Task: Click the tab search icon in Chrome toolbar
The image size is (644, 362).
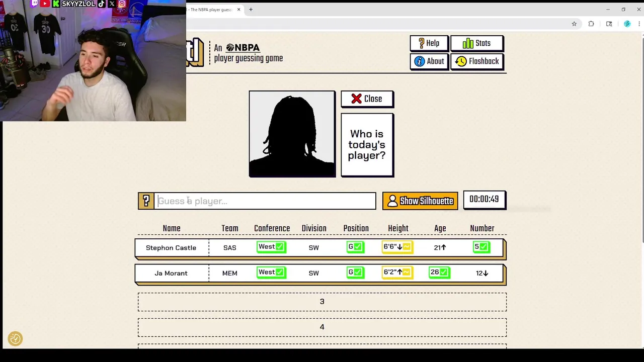Action: tap(609, 24)
